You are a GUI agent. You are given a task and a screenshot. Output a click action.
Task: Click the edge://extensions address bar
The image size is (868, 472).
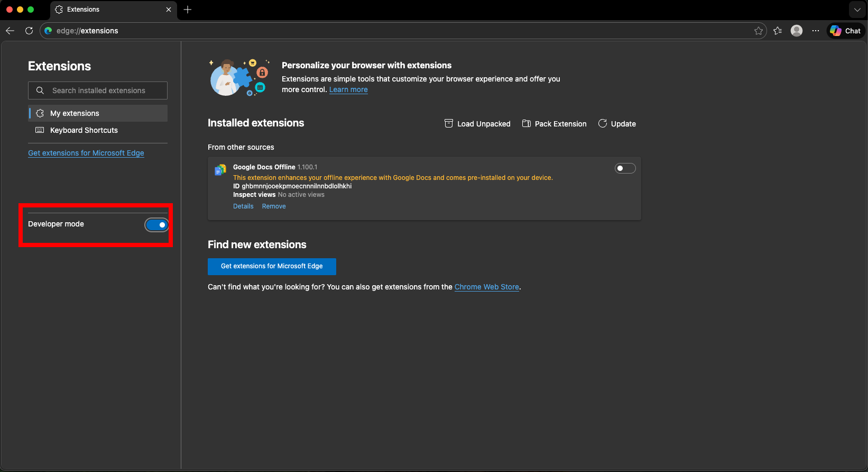pos(403,31)
